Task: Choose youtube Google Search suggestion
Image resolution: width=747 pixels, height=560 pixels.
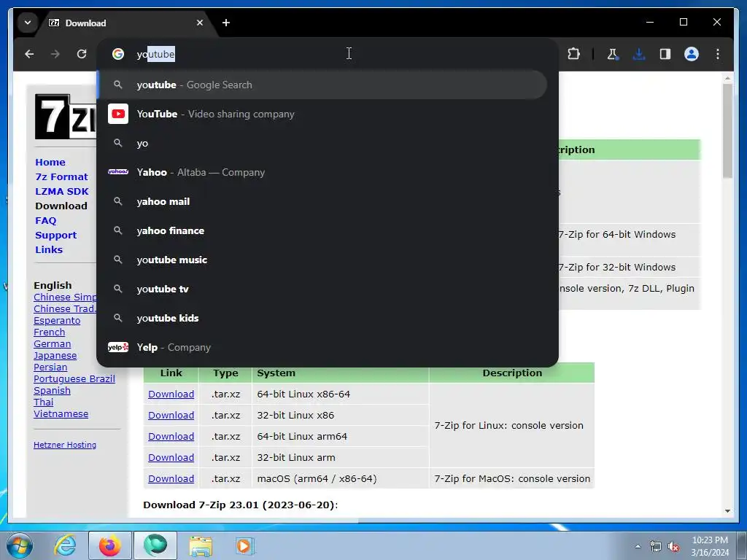Action: [322, 85]
